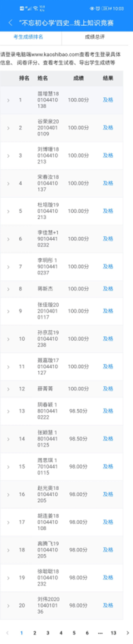Tap the battery icon in status bar
133x644 pixels.
click(x=105, y=9)
